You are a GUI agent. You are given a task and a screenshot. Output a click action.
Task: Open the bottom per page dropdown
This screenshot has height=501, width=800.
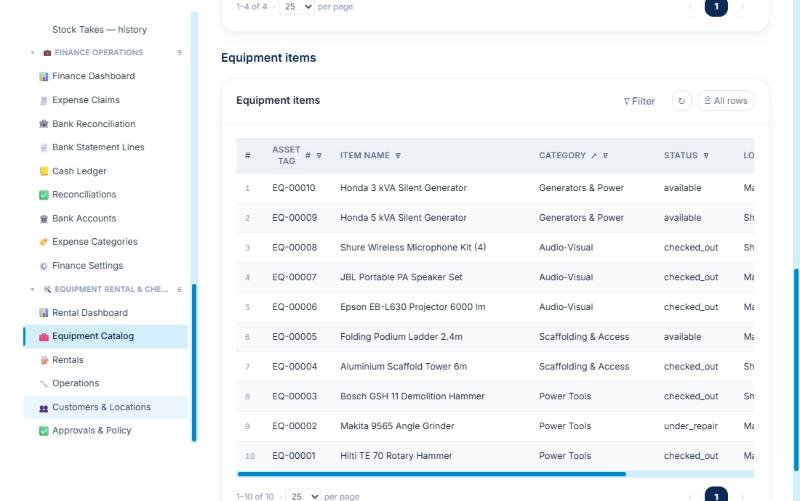coord(303,496)
